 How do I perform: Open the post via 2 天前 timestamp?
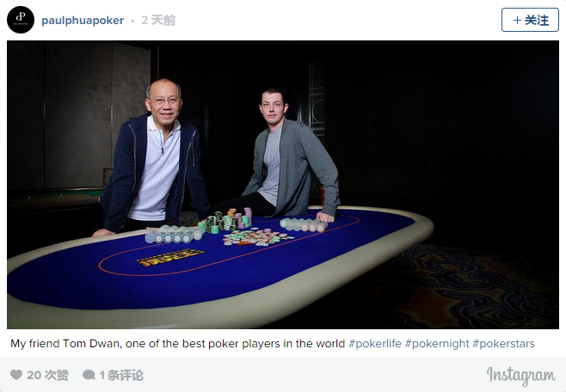pos(158,20)
